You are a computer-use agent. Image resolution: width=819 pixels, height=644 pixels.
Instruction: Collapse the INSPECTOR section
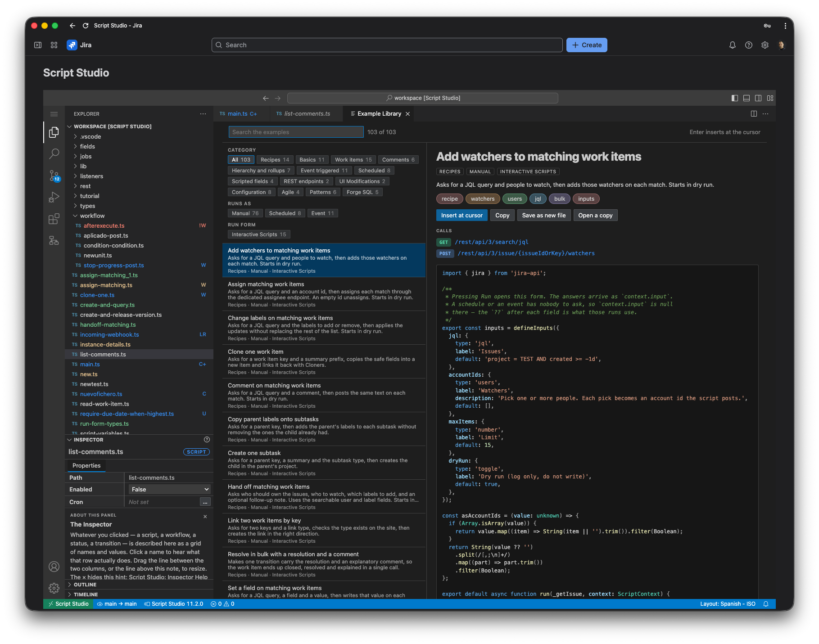coord(88,440)
